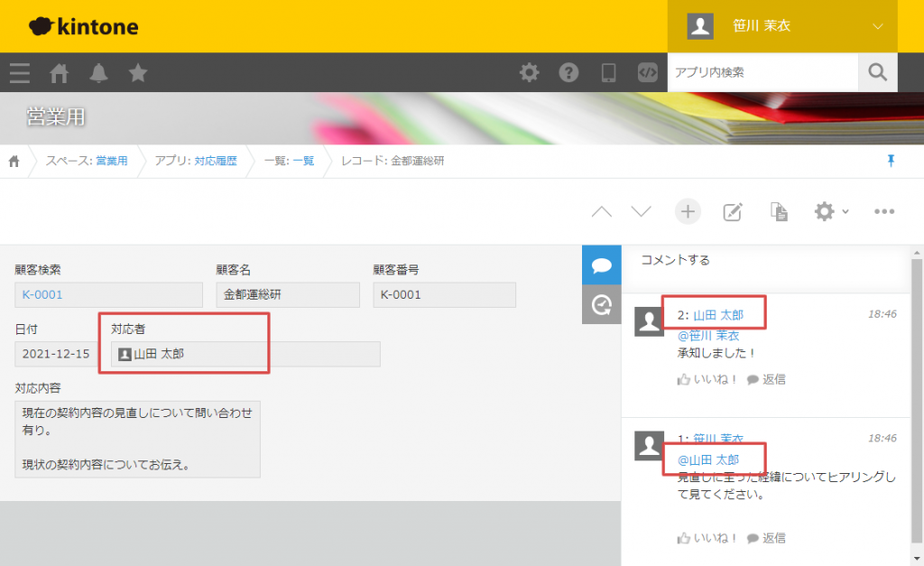Open bookmarks star icon
Viewport: 924px width, 566px height.
pos(138,73)
